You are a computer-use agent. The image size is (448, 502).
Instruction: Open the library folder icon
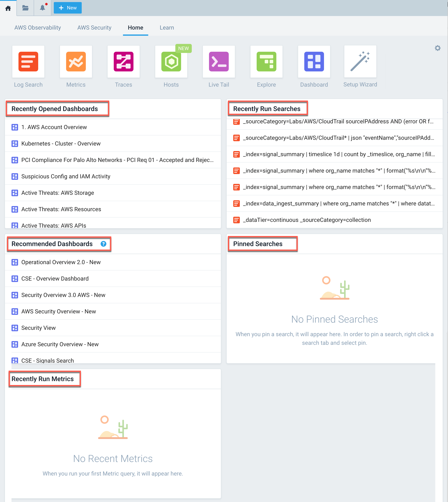(x=25, y=8)
